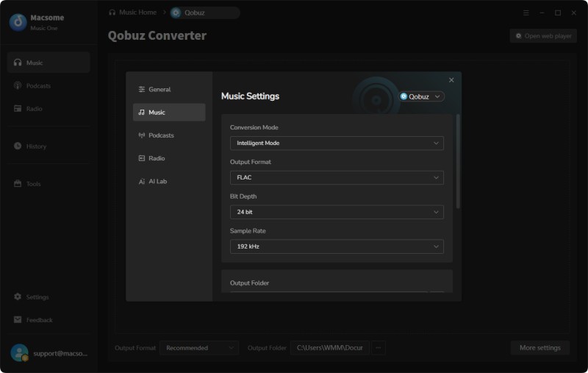
Task: Expand the Output Format FLAC dropdown
Action: (337, 177)
